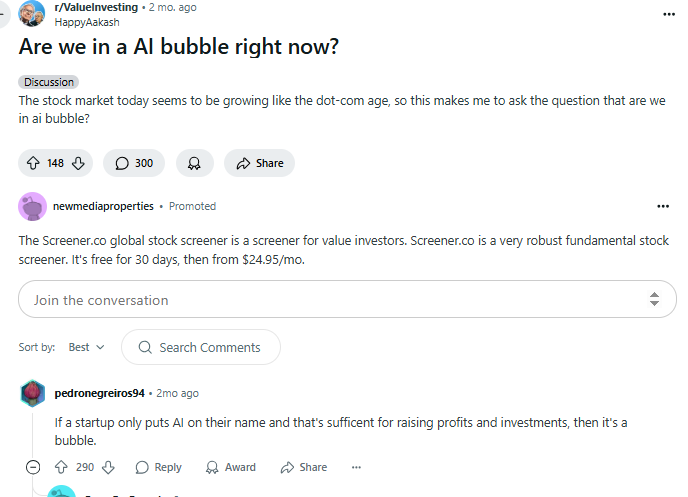Viewport: 688px width, 497px height.
Task: Give an award to the post
Action: point(194,163)
